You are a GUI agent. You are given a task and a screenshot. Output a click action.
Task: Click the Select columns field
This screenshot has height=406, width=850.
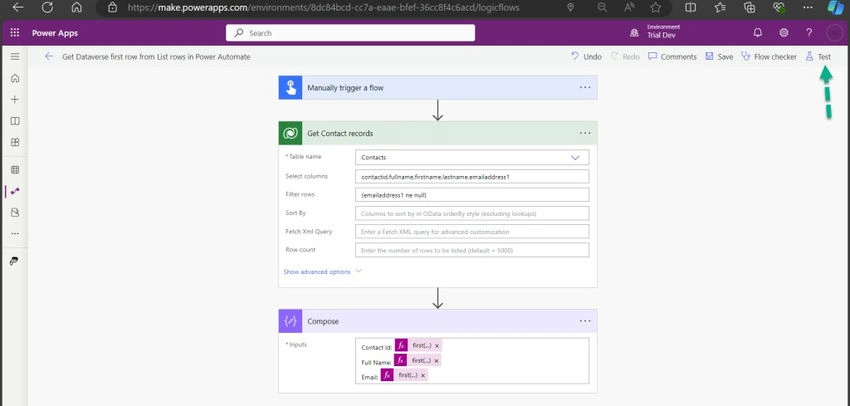[x=472, y=176]
